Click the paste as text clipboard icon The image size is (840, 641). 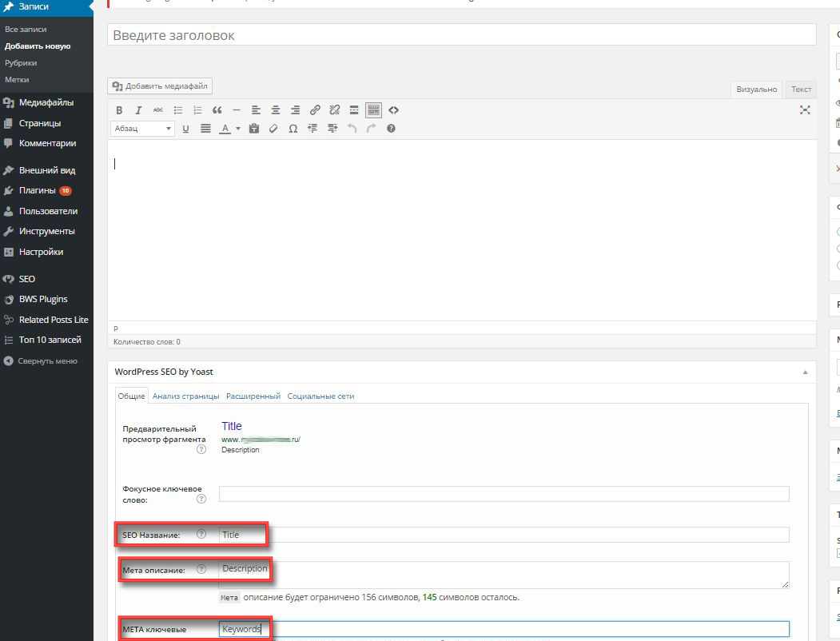254,129
